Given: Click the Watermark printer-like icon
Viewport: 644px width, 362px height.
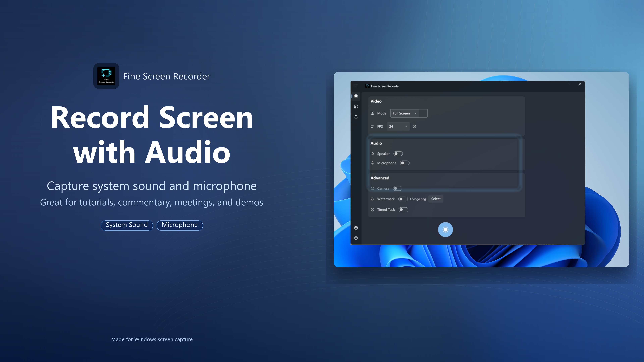Looking at the screenshot, I should (x=372, y=199).
